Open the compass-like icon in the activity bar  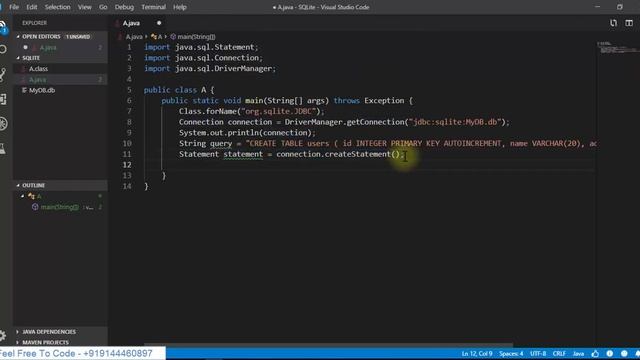(3, 123)
